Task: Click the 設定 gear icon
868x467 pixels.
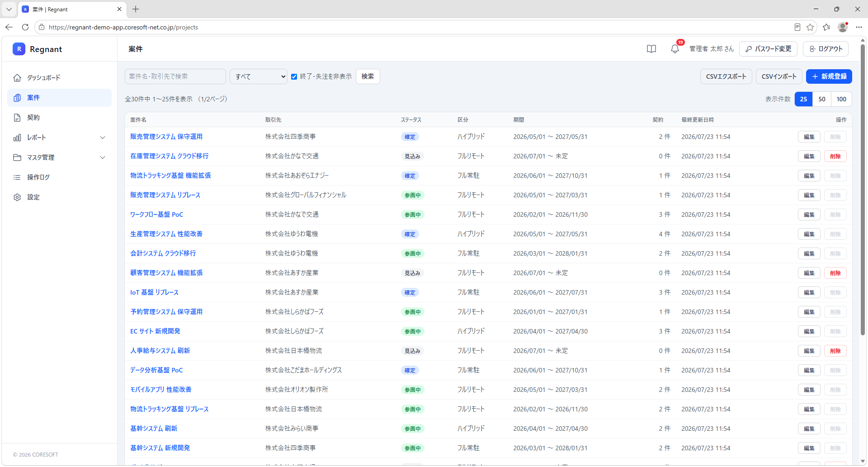Action: tap(17, 197)
